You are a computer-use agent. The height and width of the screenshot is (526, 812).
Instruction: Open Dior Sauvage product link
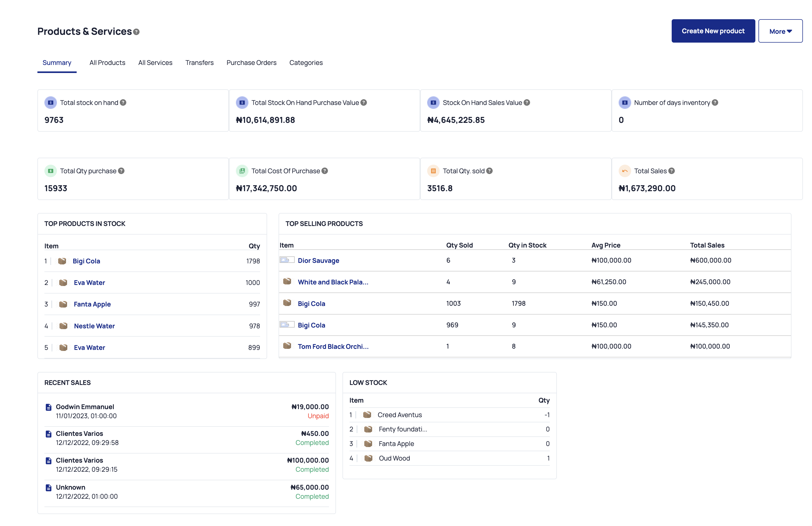point(318,261)
